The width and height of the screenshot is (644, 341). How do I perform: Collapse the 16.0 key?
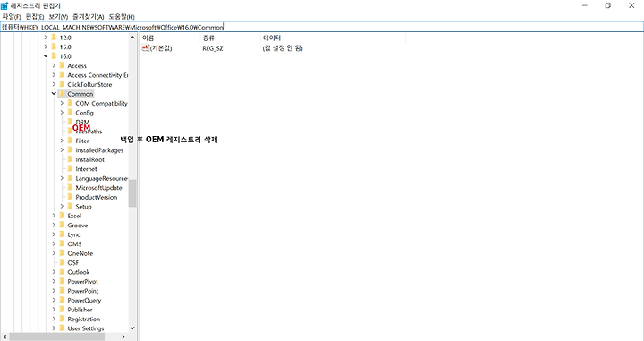pyautogui.click(x=46, y=56)
